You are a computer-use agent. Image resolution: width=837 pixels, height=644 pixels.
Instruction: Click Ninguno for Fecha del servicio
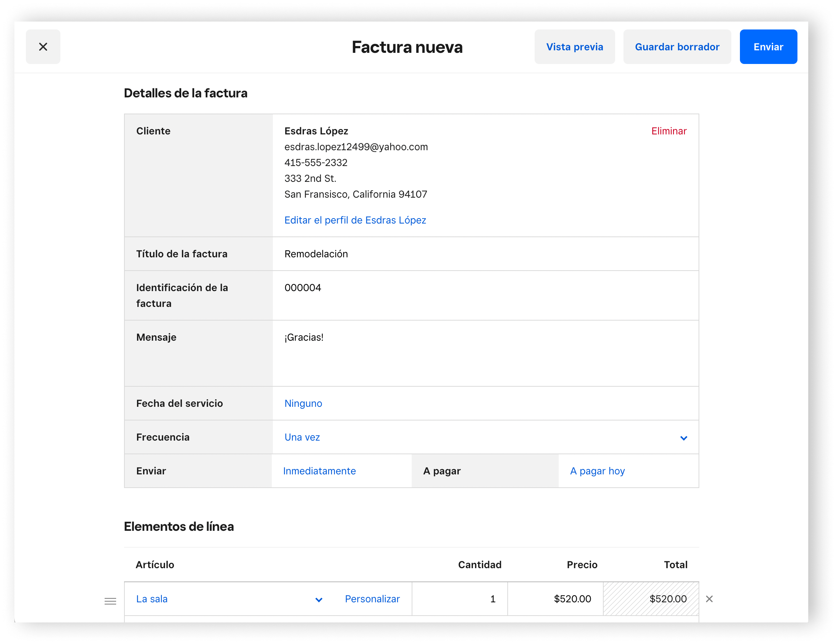click(x=303, y=403)
